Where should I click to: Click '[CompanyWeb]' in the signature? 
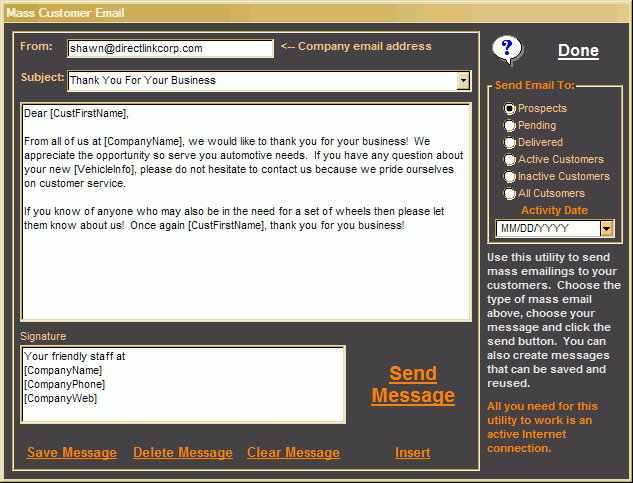pyautogui.click(x=61, y=399)
